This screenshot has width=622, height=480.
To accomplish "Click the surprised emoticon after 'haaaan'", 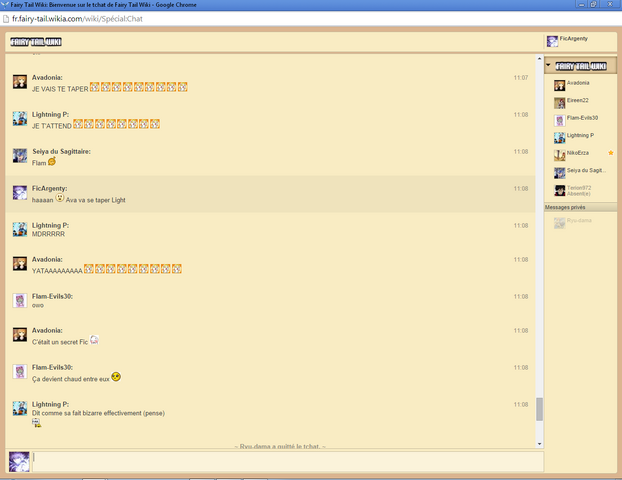I will tap(60, 198).
